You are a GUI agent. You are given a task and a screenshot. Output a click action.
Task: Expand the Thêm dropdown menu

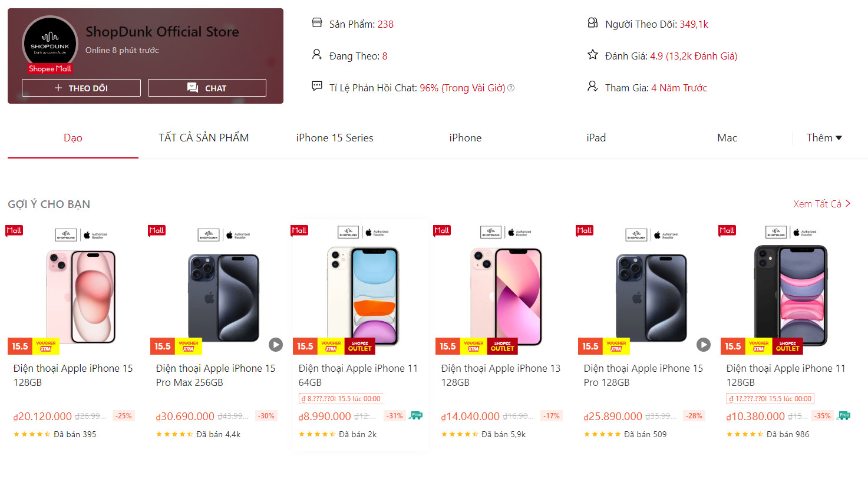point(824,138)
